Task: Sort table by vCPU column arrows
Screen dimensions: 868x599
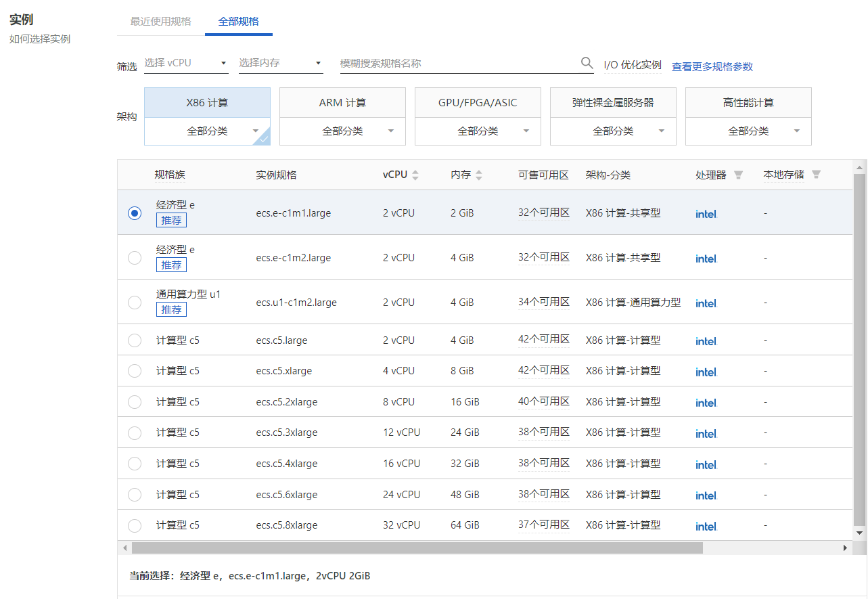Action: click(x=415, y=175)
